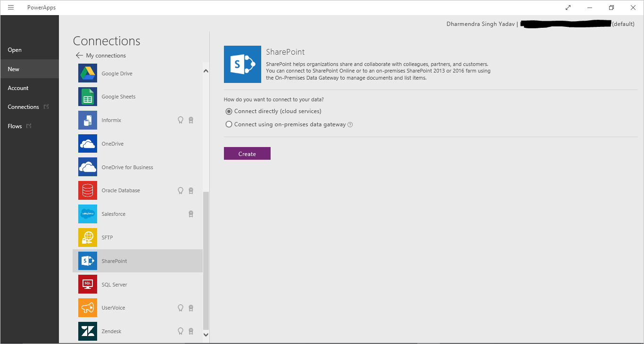Click the Zendesk connector icon
Viewport: 644px width, 344px height.
(88, 331)
